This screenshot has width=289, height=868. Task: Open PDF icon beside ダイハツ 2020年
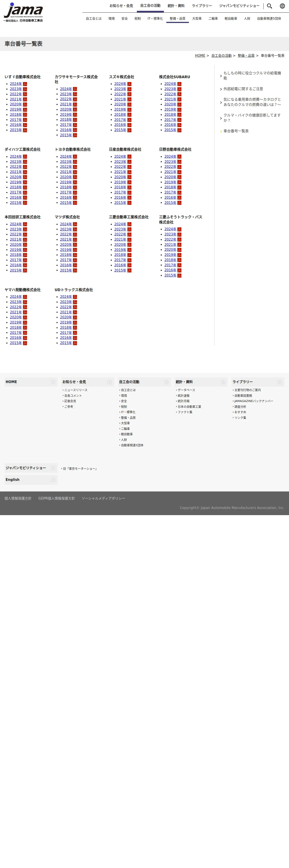tap(25, 177)
